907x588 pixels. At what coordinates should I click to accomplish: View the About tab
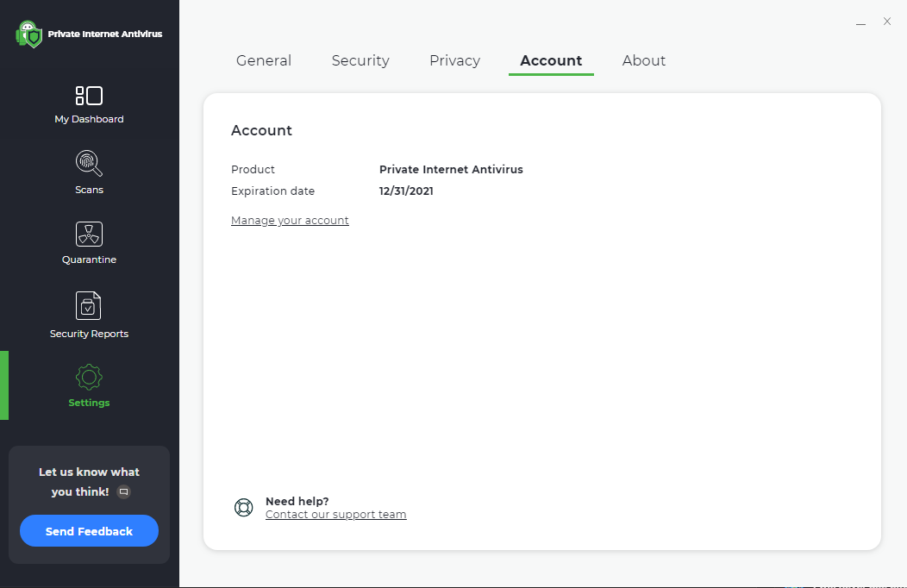tap(644, 60)
